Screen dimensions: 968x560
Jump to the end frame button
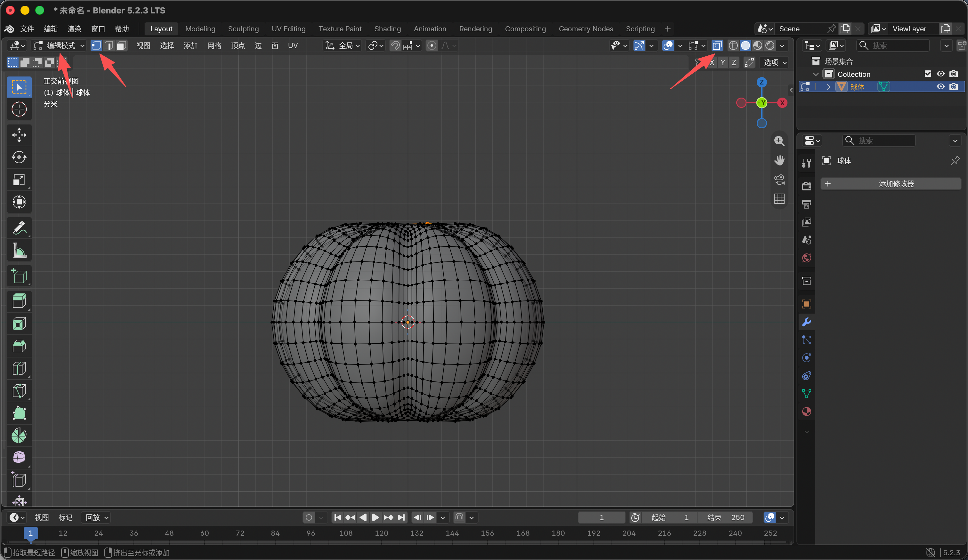pyautogui.click(x=401, y=517)
